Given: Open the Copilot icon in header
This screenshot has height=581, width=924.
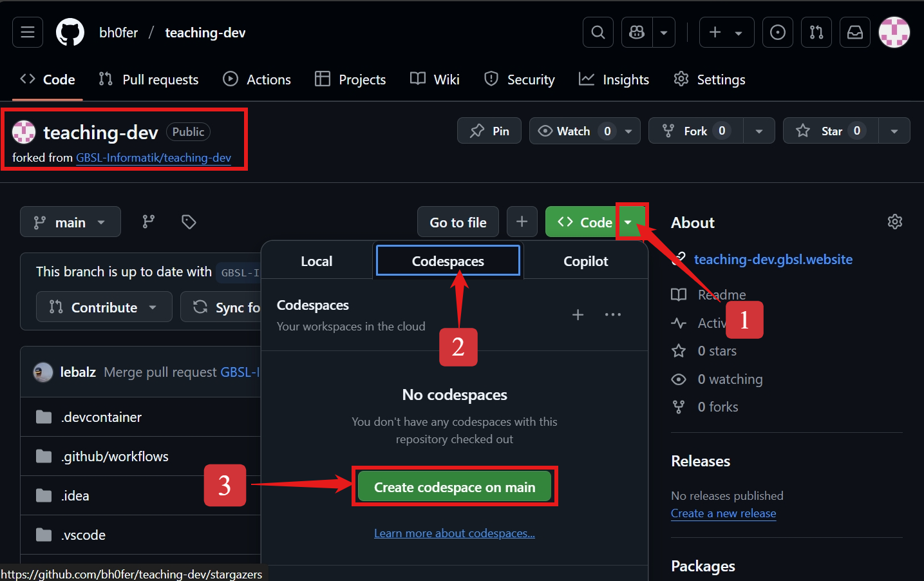Looking at the screenshot, I should (x=637, y=32).
